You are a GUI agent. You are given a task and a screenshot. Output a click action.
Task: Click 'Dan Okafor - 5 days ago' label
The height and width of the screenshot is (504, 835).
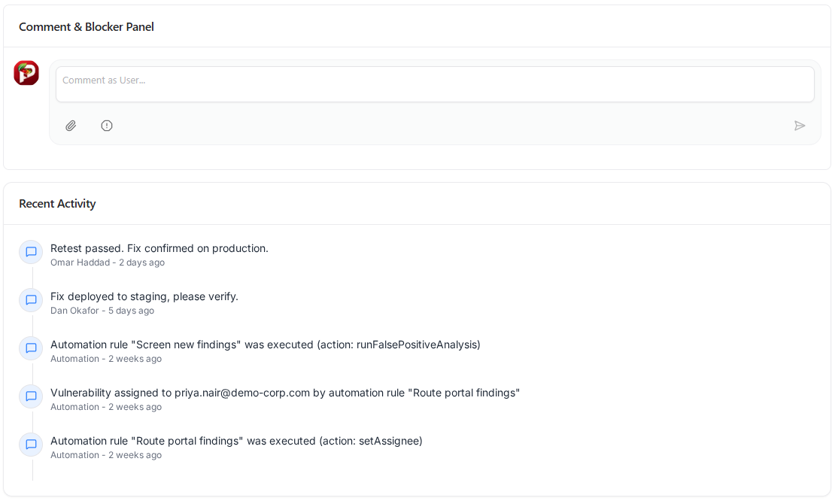click(102, 311)
